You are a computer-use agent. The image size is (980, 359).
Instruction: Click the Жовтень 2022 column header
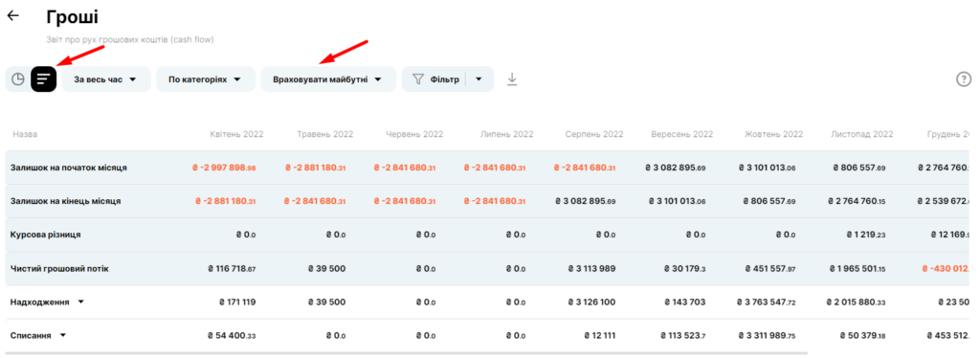(773, 134)
